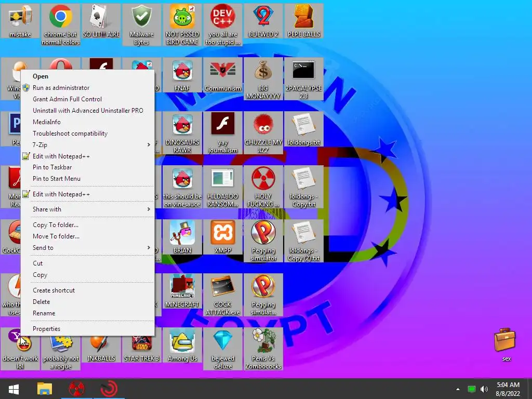Select Delete in the context menu

pos(87,302)
